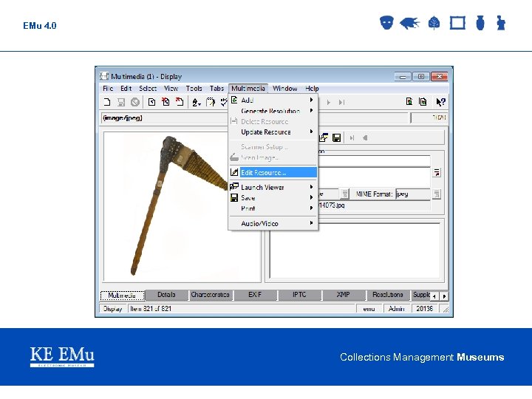Click the first green report icon
This screenshot has width=532, height=399.
pos(409,101)
